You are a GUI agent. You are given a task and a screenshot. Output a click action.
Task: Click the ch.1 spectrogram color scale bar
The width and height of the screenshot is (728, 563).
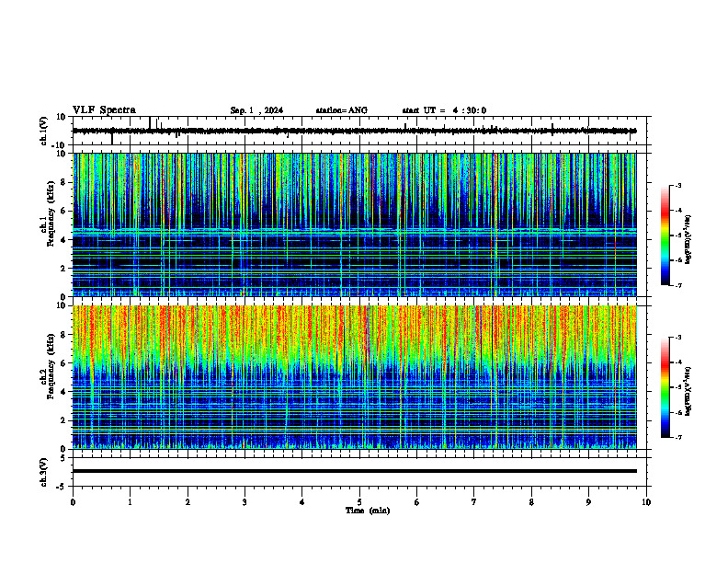coord(665,236)
